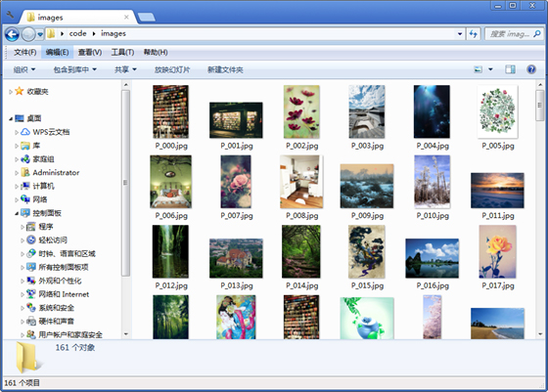The width and height of the screenshot is (548, 392).
Task: Click the 放映幻灯片 slideshow button
Action: click(172, 69)
